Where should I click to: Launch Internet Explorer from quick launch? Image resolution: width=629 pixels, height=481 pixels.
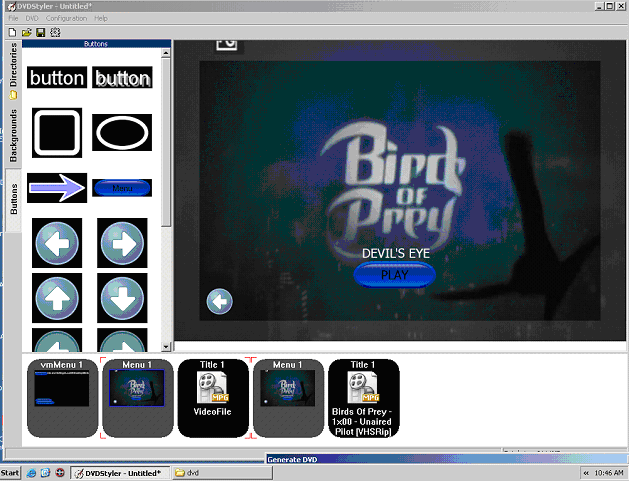click(x=31, y=473)
